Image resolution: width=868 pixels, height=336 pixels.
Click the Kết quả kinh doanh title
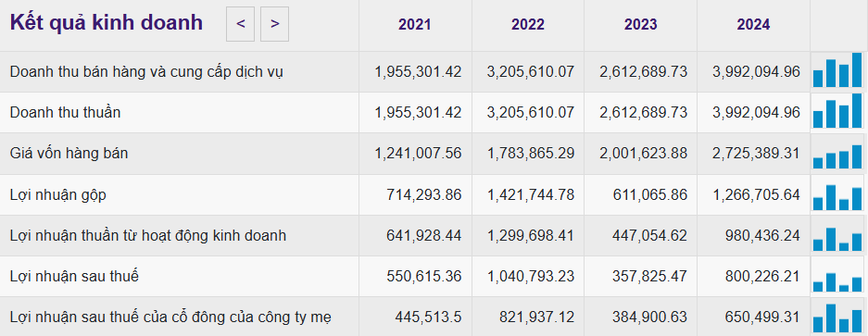pyautogui.click(x=107, y=23)
